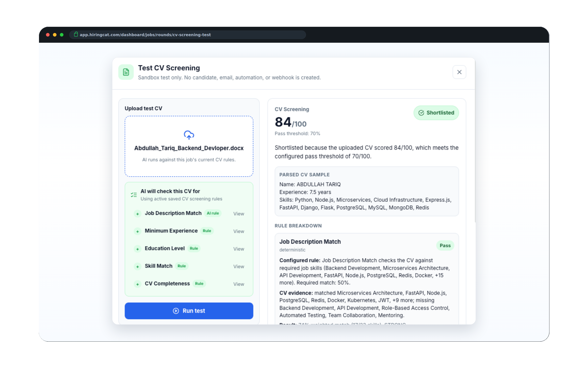Image resolution: width=588 pixels, height=368 pixels.
Task: Click the Rule tag next to Education Level
Action: tap(194, 248)
